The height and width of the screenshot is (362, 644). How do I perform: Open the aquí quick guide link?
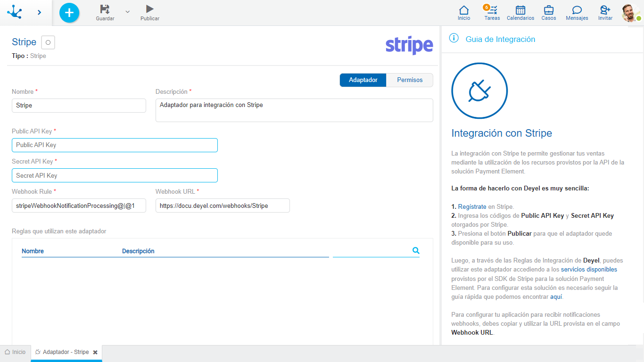[556, 297]
